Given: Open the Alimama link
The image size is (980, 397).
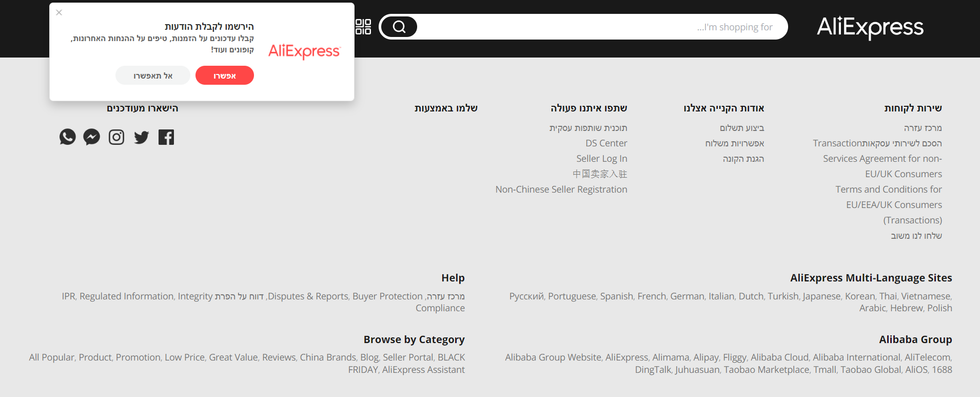Looking at the screenshot, I should (671, 357).
